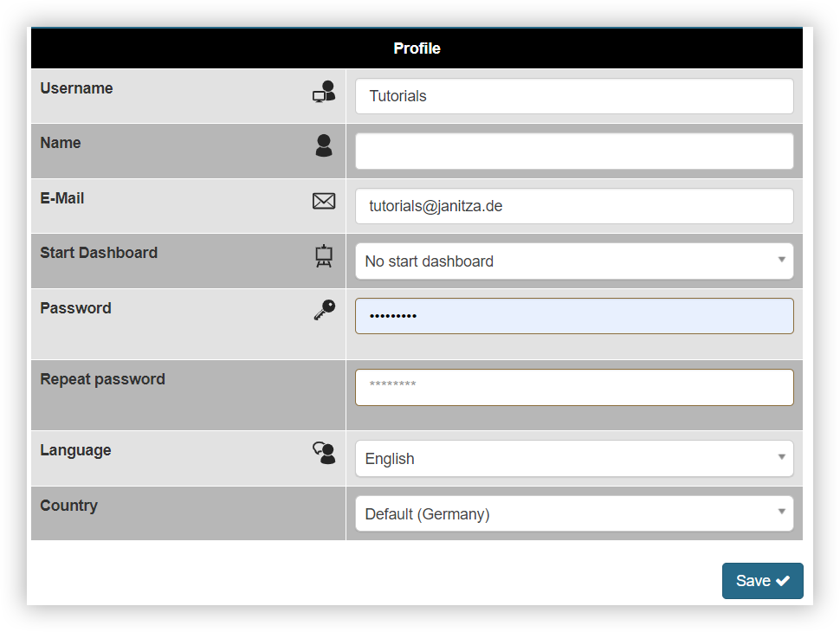This screenshot has width=840, height=632.
Task: Click the empty Name input box
Action: [x=574, y=151]
